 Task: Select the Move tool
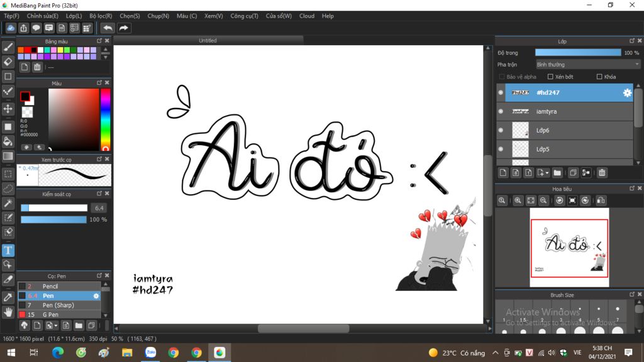[x=8, y=109]
